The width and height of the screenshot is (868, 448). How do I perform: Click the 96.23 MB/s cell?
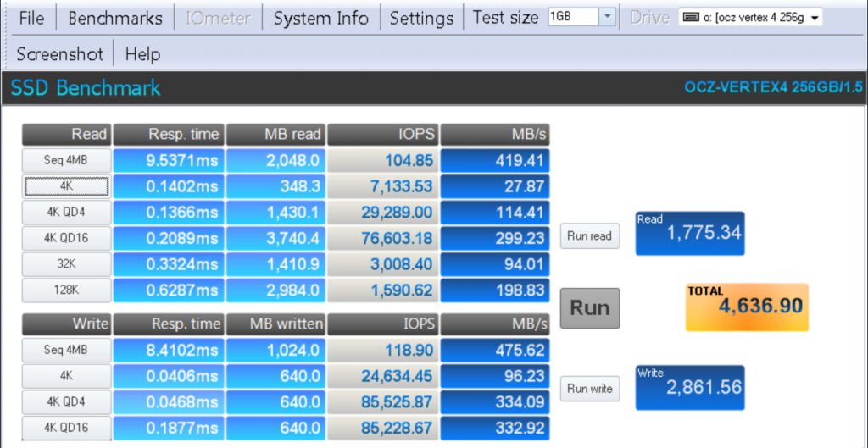tap(495, 376)
